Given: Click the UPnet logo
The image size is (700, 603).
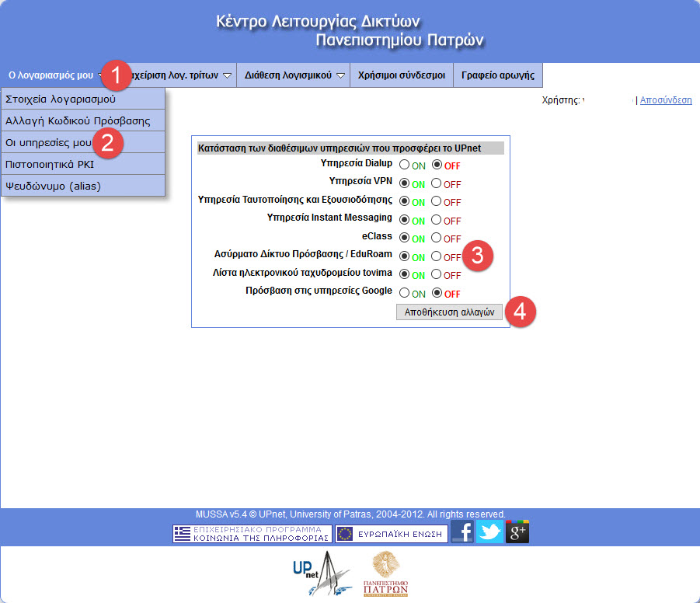Looking at the screenshot, I should coord(322,573).
